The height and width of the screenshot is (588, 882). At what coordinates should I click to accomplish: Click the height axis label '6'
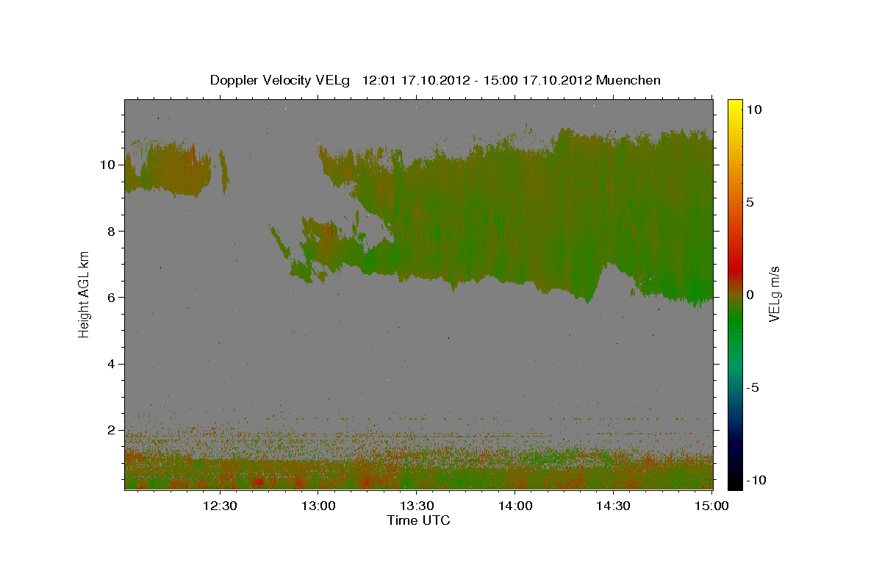tap(110, 298)
